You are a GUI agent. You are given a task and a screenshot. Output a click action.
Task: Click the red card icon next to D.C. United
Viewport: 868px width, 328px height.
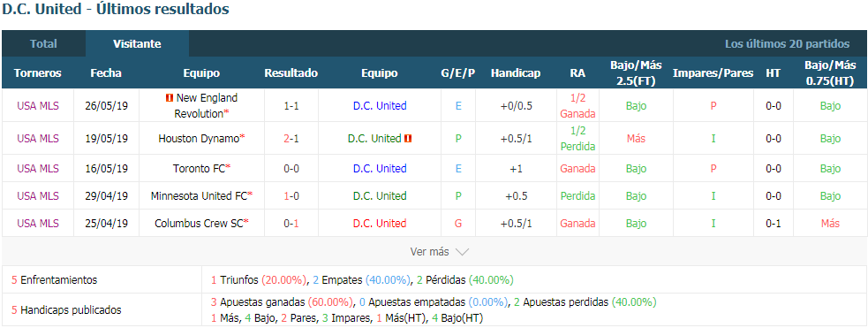tap(409, 139)
